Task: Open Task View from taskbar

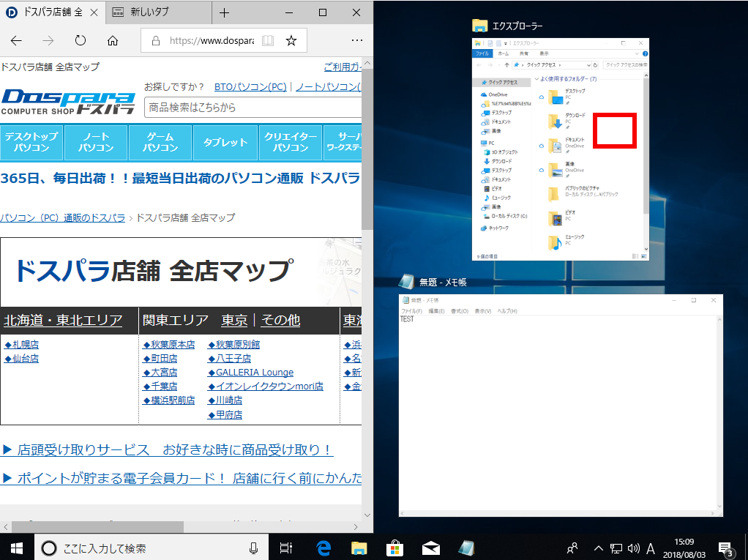Action: [285, 548]
